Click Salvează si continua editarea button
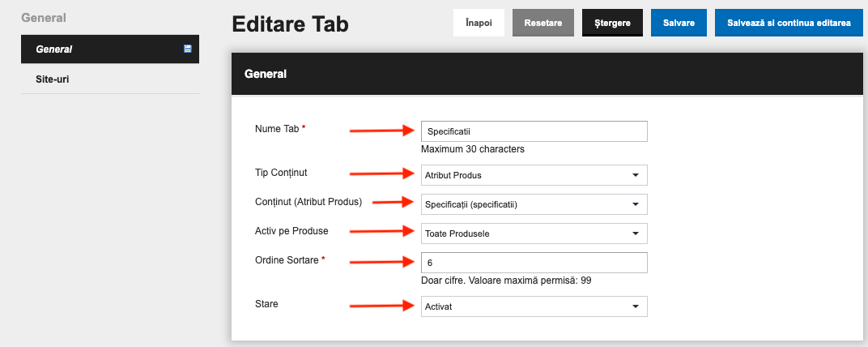The image size is (868, 347). pos(789,24)
